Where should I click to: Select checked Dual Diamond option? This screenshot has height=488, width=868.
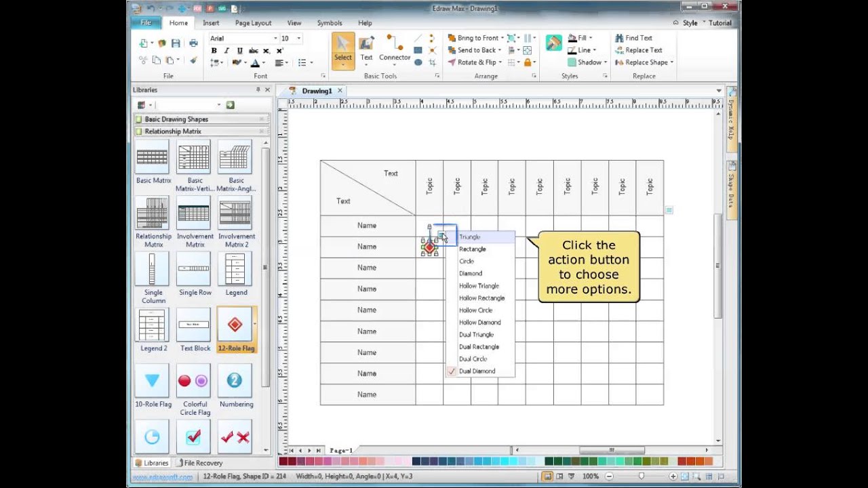click(481, 371)
